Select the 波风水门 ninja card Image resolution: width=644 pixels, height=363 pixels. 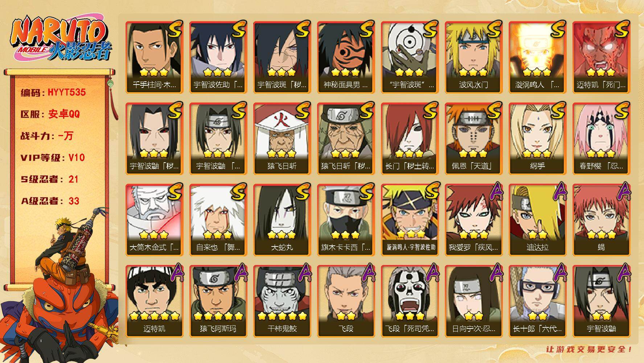[473, 57]
